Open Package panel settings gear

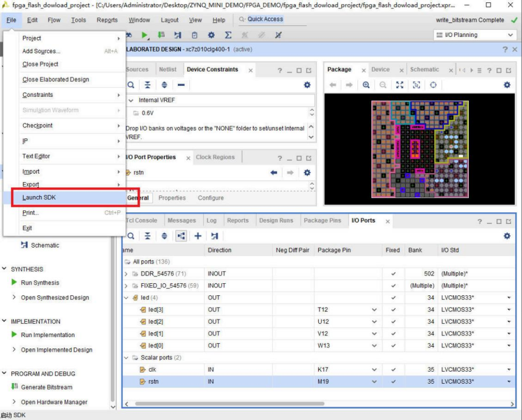507,85
